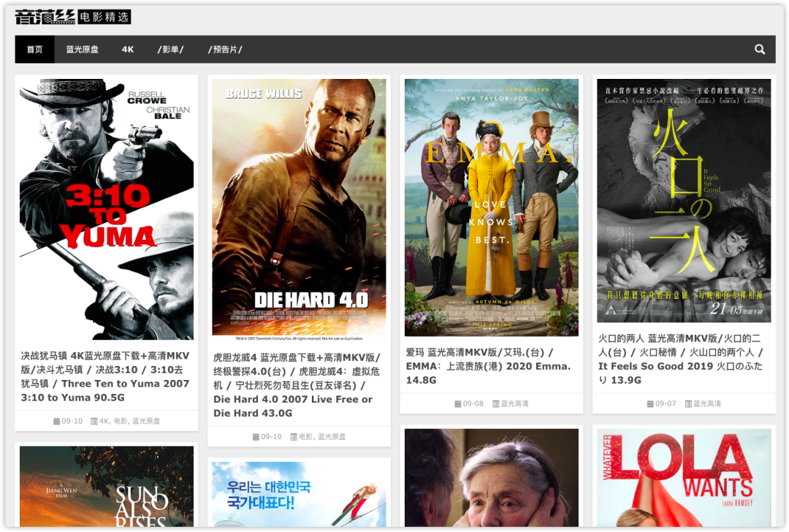Viewport: 789px width, 532px height.
Task: Open the Die Hard 4.0 poster
Action: pyautogui.click(x=299, y=210)
